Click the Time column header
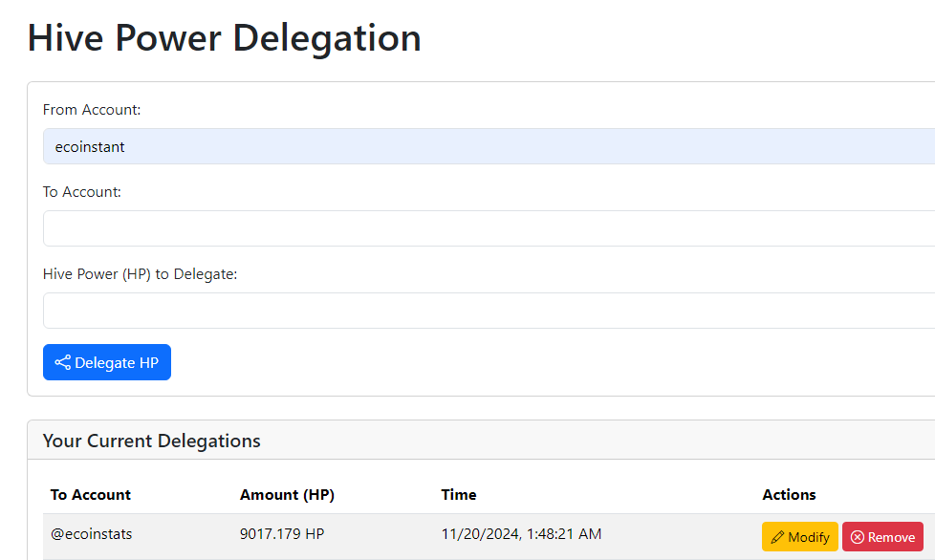Image resolution: width=935 pixels, height=560 pixels. (459, 494)
